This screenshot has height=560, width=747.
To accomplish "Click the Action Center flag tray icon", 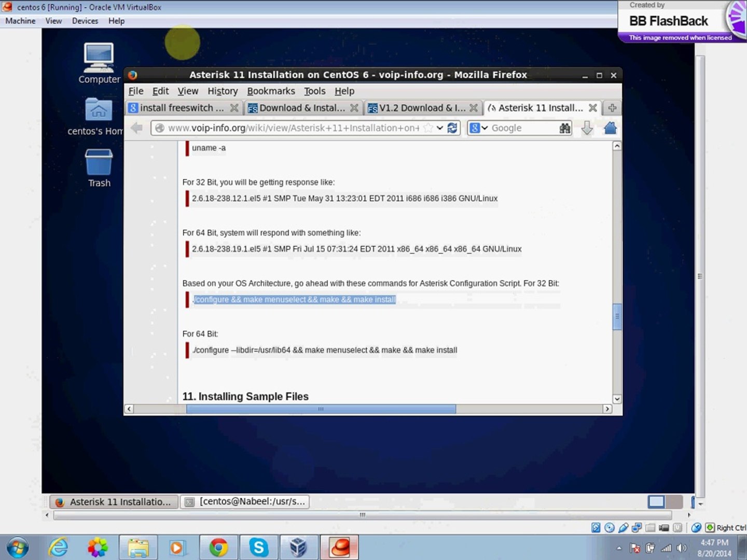I will click(x=634, y=548).
